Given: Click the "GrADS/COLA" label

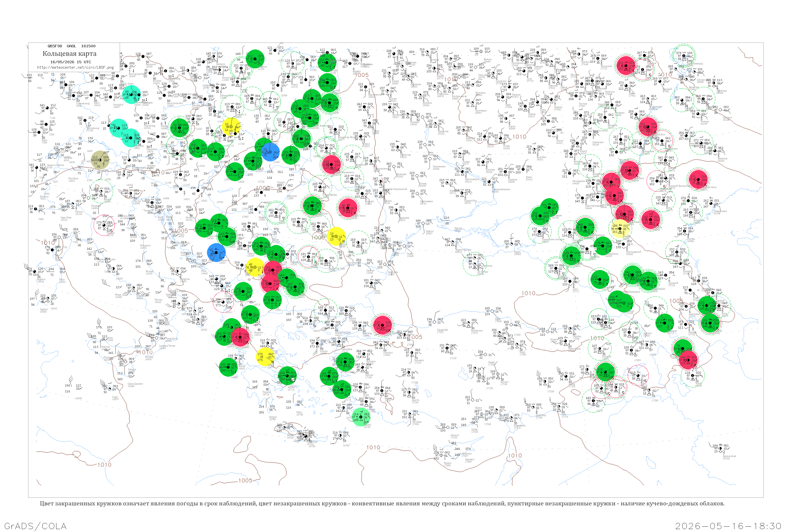Looking at the screenshot, I should click(35, 526).
